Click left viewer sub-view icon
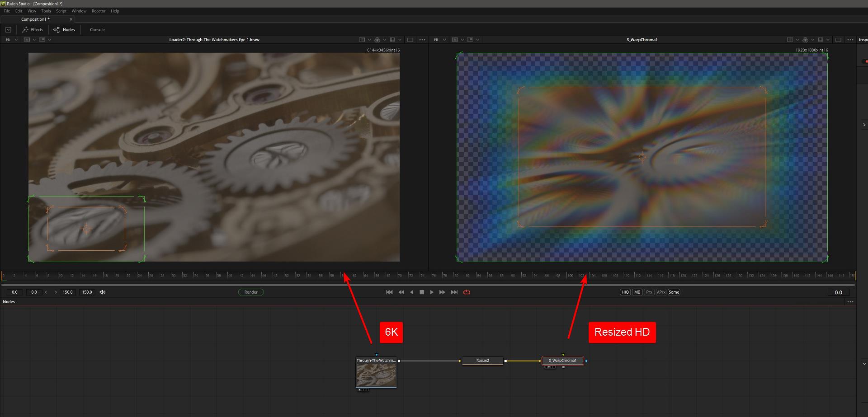868x417 pixels. tap(42, 40)
